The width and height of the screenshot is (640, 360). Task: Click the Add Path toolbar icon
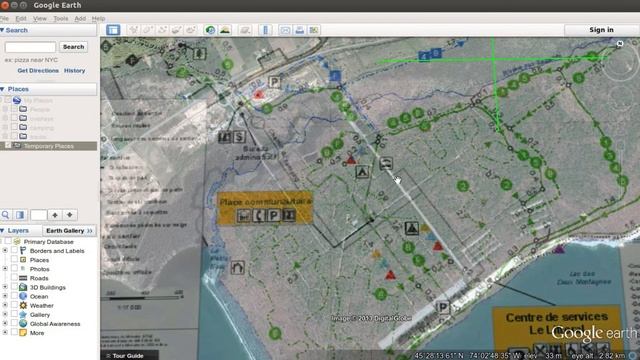click(x=162, y=30)
